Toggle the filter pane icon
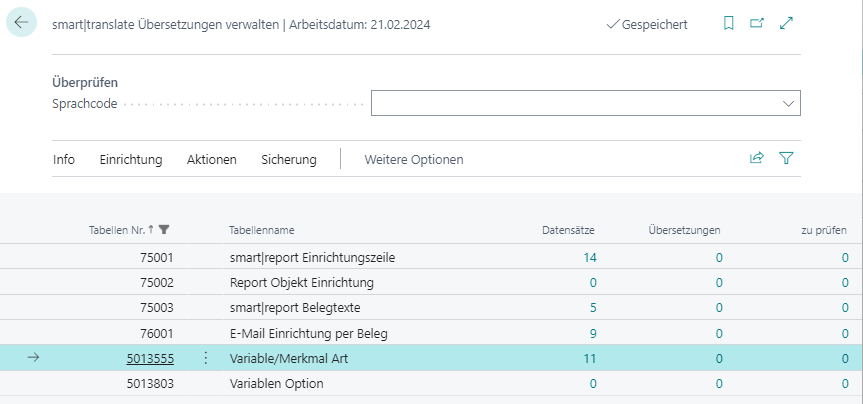Image resolution: width=863 pixels, height=404 pixels. pos(786,158)
